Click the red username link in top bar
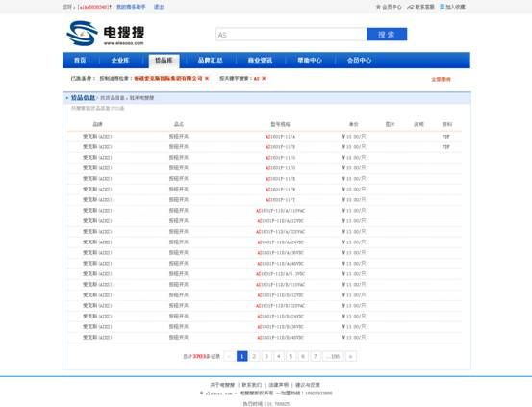 93,7
